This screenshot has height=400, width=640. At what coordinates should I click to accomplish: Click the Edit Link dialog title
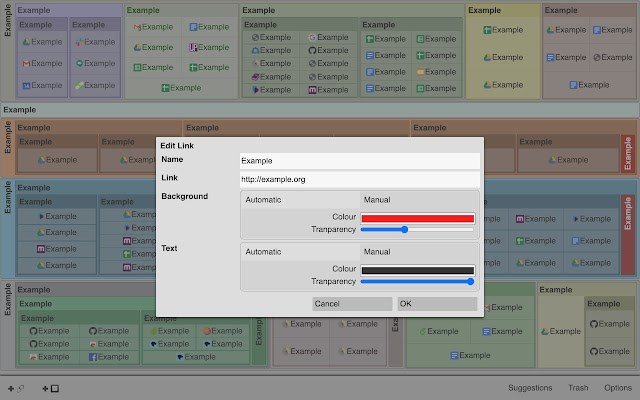[x=177, y=146]
